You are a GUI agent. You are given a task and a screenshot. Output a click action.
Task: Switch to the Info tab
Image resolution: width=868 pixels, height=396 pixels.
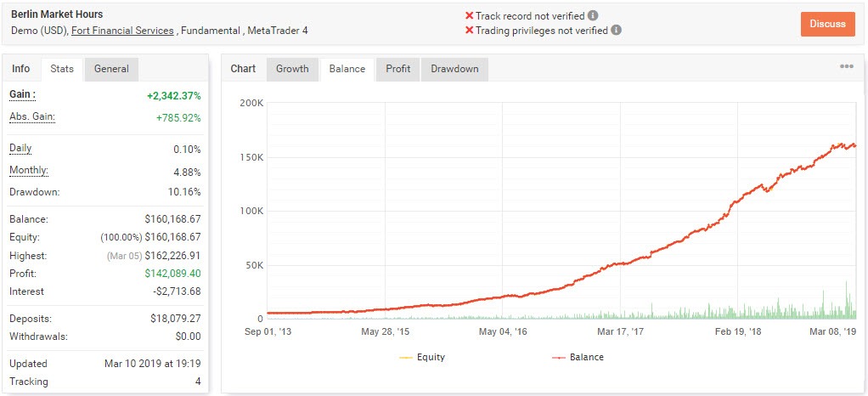[x=21, y=69]
